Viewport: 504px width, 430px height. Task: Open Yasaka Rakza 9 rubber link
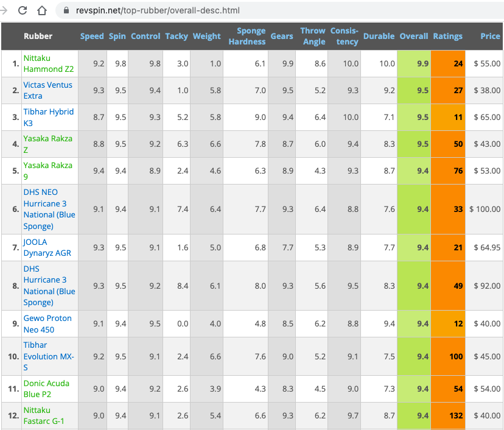tap(47, 171)
